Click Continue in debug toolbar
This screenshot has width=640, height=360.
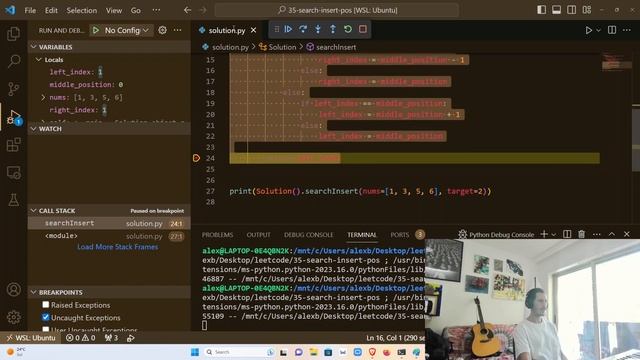click(x=288, y=29)
